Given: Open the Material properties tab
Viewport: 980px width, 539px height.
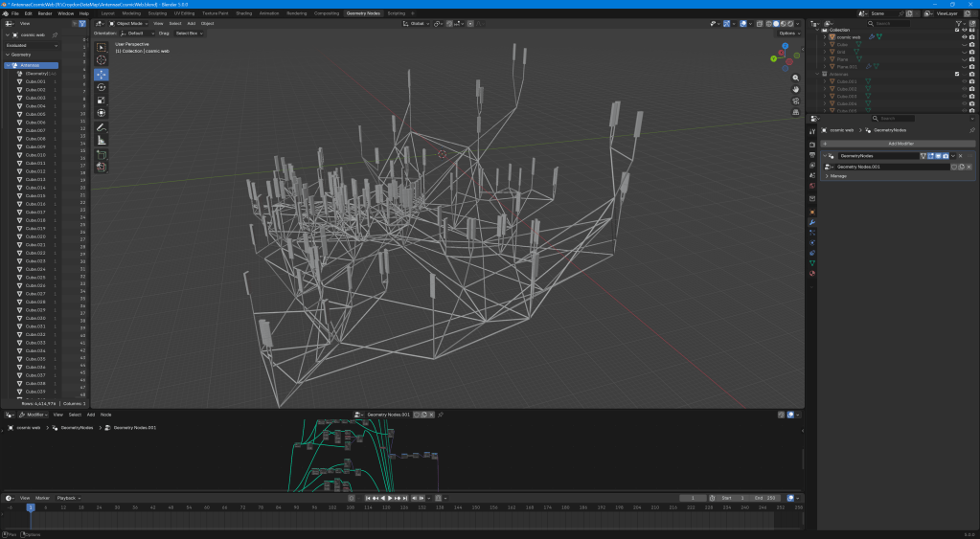Looking at the screenshot, I should (x=811, y=273).
